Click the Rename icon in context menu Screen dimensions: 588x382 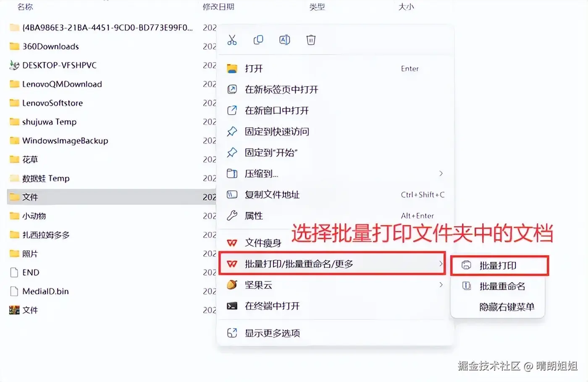point(285,40)
